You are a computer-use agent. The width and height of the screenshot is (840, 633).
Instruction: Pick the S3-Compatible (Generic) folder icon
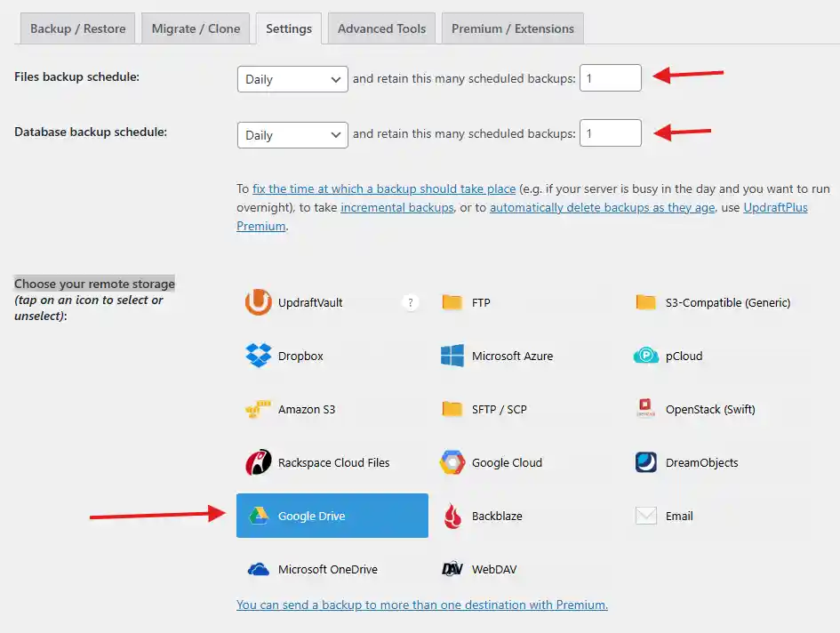pos(645,302)
